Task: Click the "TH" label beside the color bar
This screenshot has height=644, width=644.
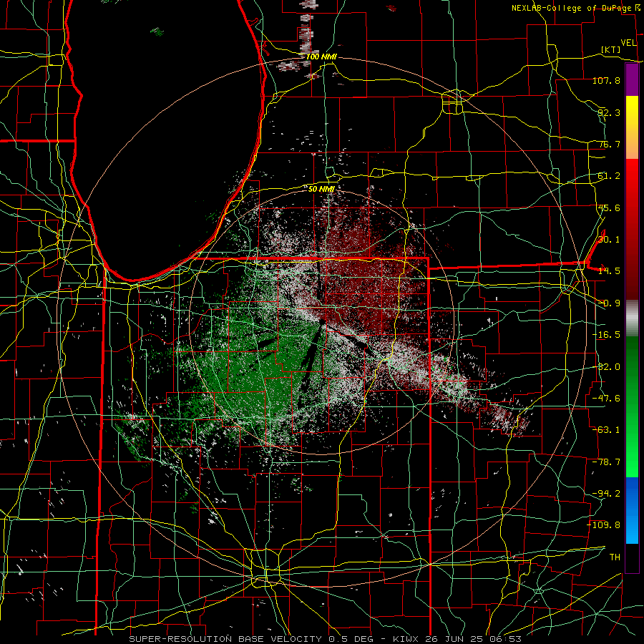Action: (x=615, y=557)
